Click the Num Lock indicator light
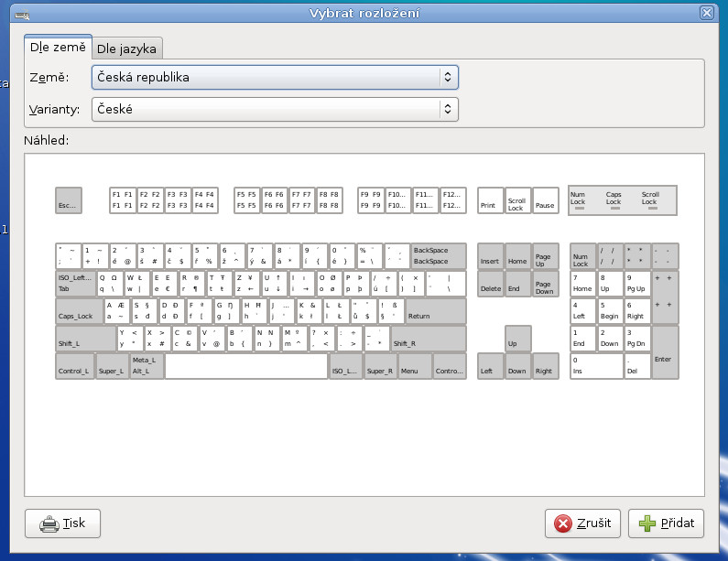728x561 pixels. pos(580,209)
